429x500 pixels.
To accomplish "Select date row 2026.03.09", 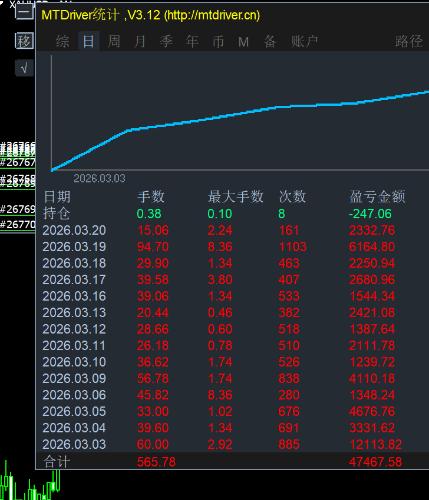I will tap(74, 378).
